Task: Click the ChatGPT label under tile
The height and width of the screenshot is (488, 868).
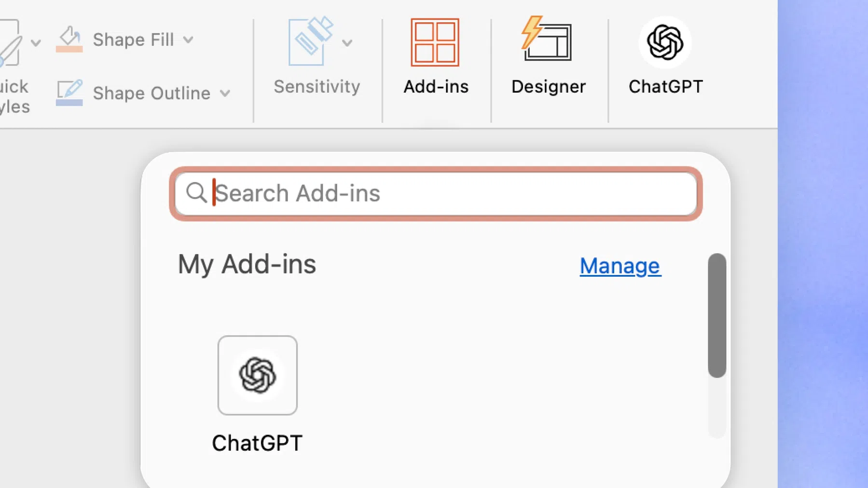Action: [x=257, y=443]
